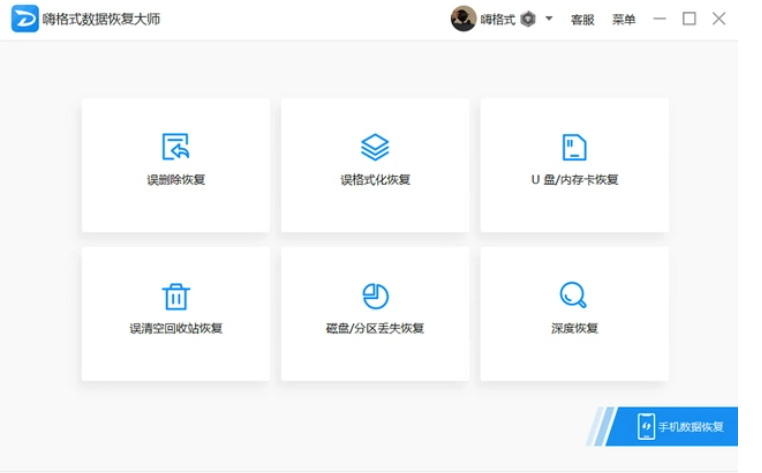Minimize the data recovery window
The image size is (762, 473).
(659, 19)
